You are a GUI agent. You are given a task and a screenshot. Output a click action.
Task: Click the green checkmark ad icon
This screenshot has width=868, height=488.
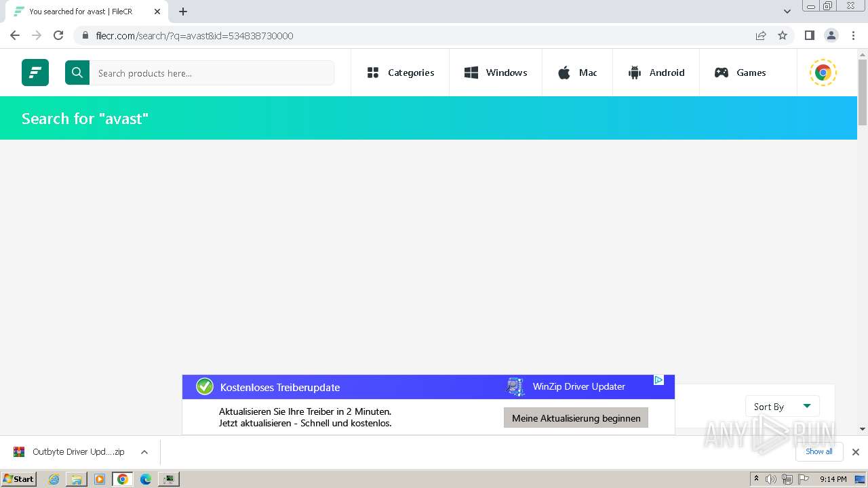tap(205, 387)
